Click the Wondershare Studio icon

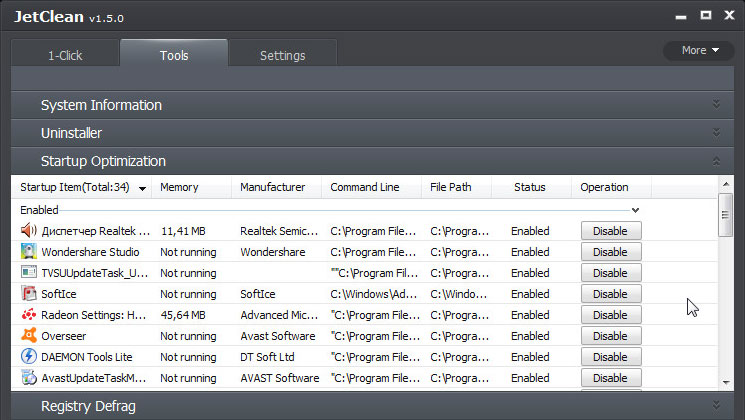pos(29,252)
